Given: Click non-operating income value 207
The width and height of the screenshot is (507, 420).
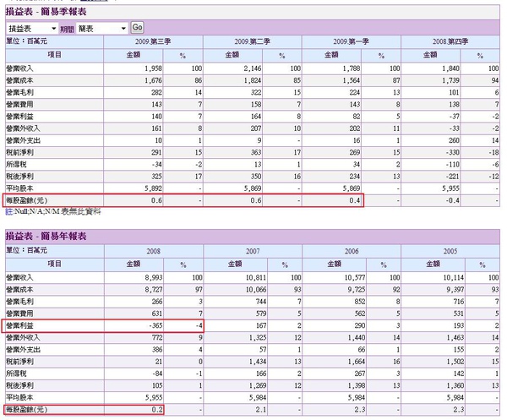Looking at the screenshot, I should [x=256, y=128].
